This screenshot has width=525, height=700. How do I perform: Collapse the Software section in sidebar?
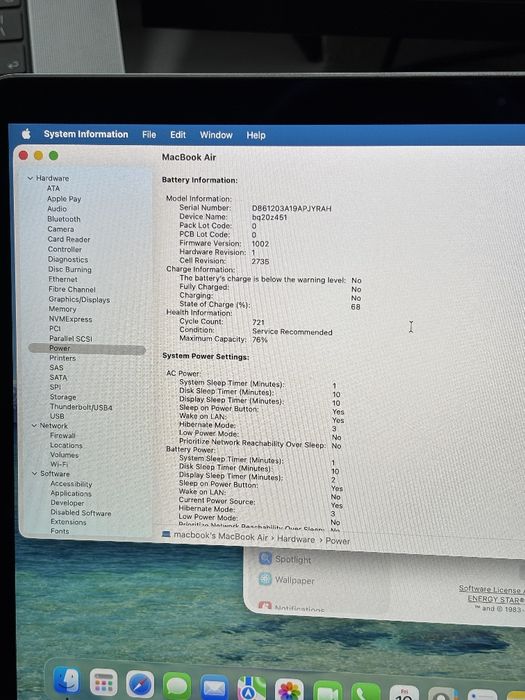[34, 473]
